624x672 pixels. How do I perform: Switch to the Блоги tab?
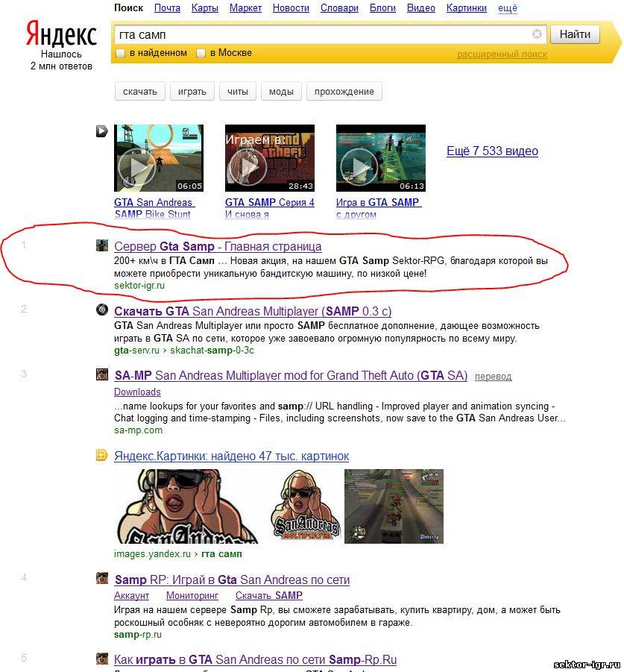tap(382, 8)
